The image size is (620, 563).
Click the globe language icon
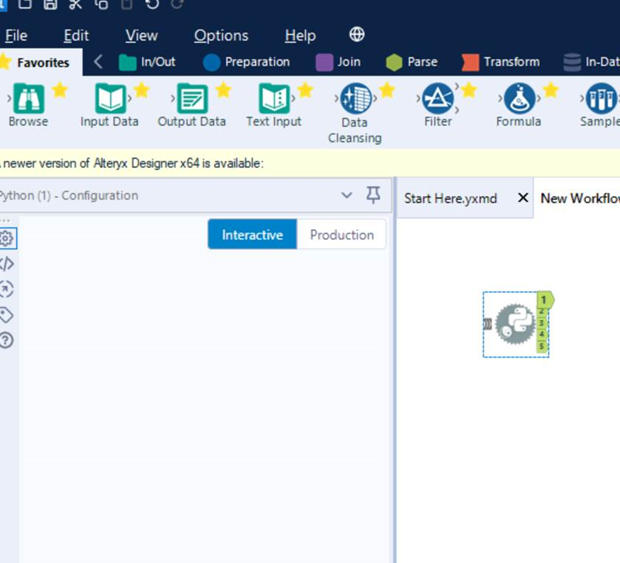[357, 34]
